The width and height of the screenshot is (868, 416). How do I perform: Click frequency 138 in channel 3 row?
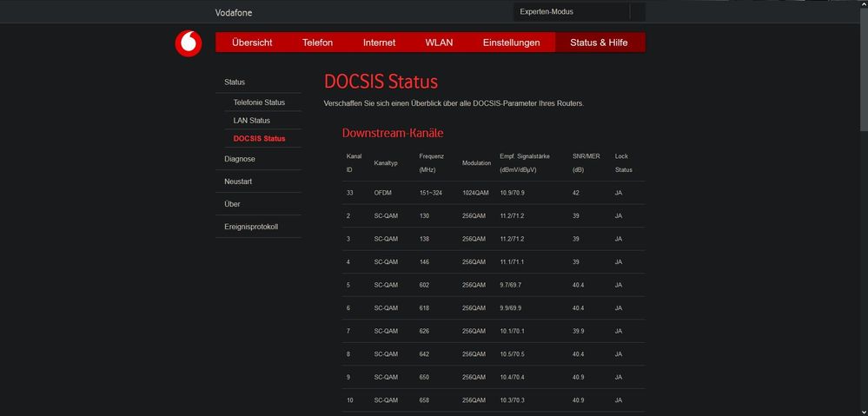pyautogui.click(x=425, y=239)
